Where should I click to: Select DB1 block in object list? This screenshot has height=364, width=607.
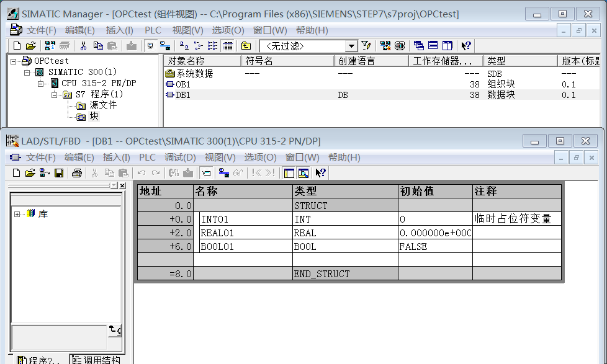(x=182, y=95)
